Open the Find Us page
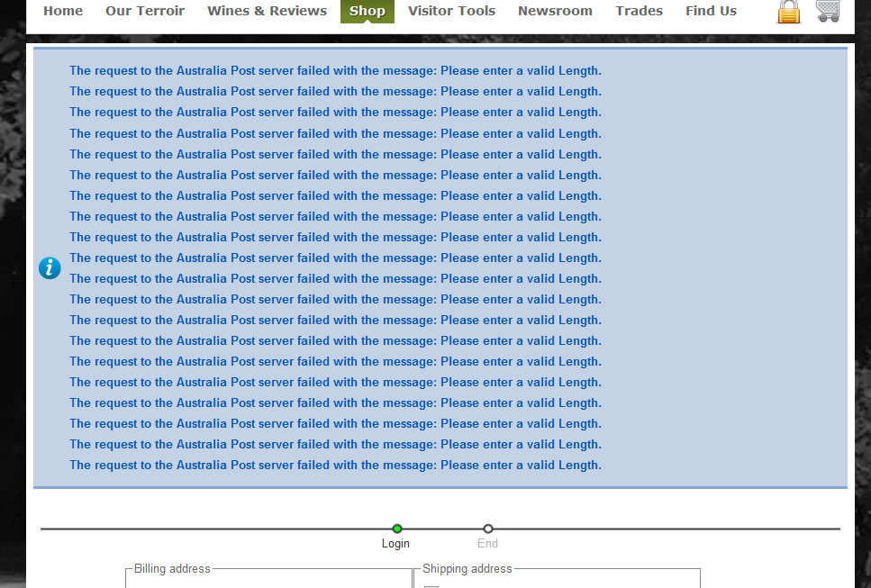This screenshot has height=588, width=871. (x=711, y=11)
